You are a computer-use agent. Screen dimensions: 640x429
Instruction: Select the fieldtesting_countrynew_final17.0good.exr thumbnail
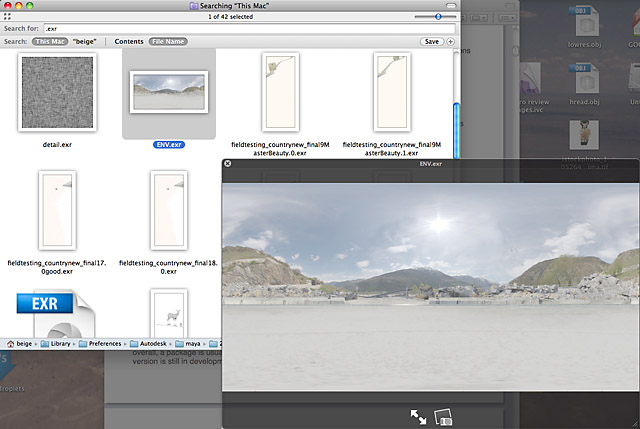pyautogui.click(x=58, y=210)
